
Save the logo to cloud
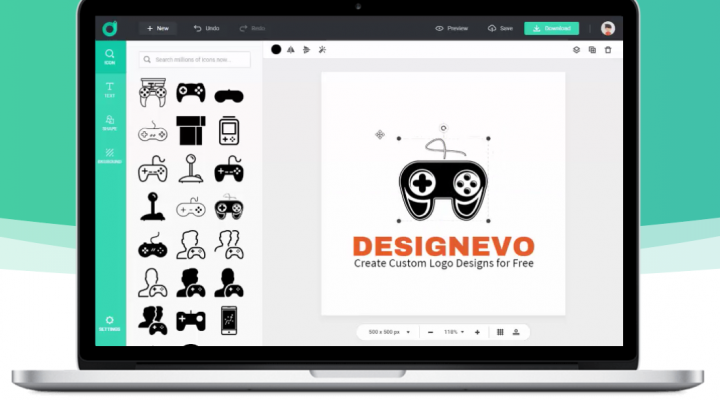[x=500, y=28]
